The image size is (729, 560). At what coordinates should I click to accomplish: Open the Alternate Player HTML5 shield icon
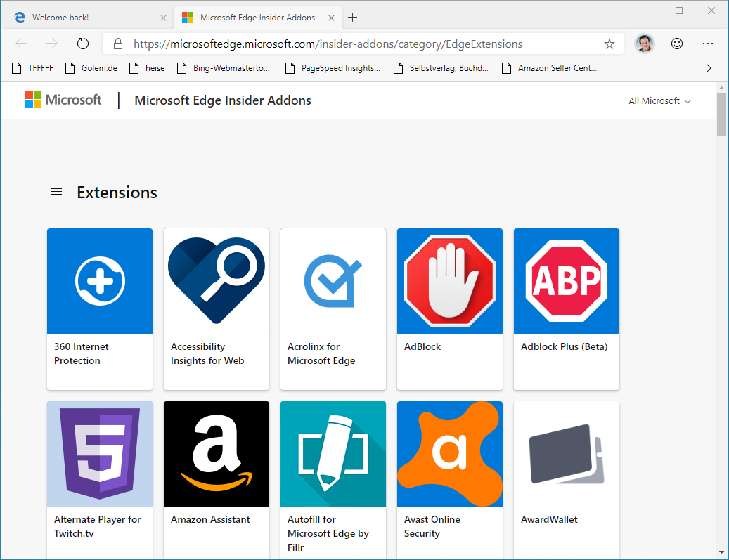coord(100,454)
